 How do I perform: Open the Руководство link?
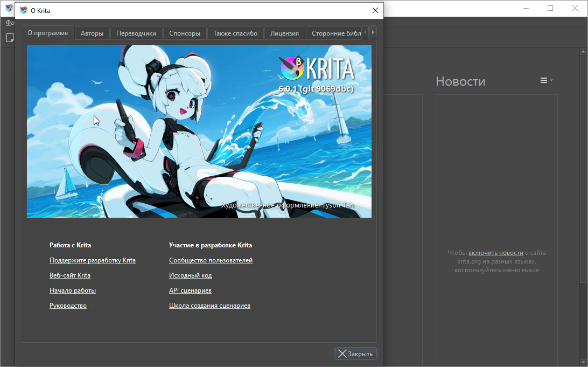(68, 306)
